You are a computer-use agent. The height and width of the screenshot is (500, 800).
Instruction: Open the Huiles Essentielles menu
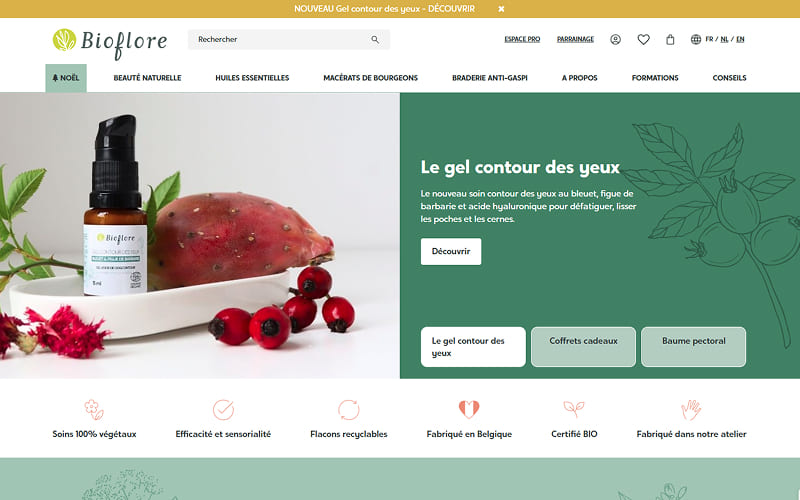pos(252,78)
